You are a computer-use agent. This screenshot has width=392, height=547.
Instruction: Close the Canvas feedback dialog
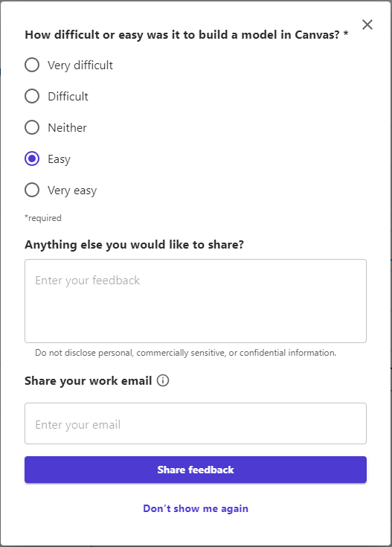367,25
